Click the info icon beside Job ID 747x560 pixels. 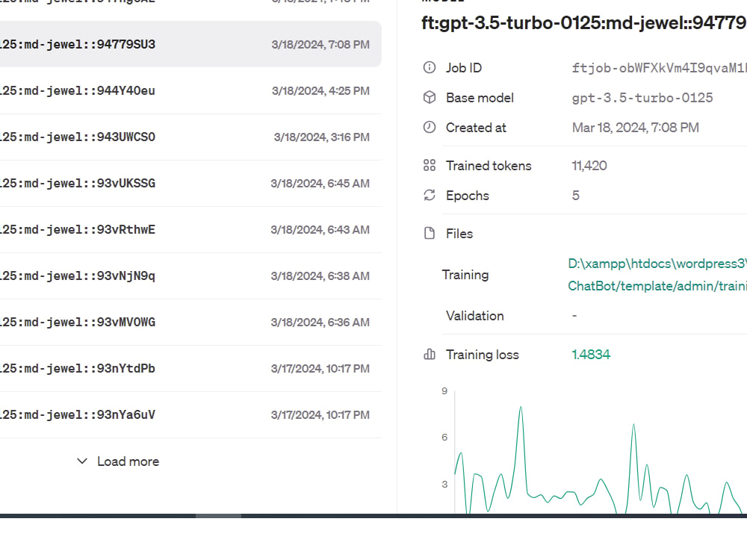[x=429, y=67]
